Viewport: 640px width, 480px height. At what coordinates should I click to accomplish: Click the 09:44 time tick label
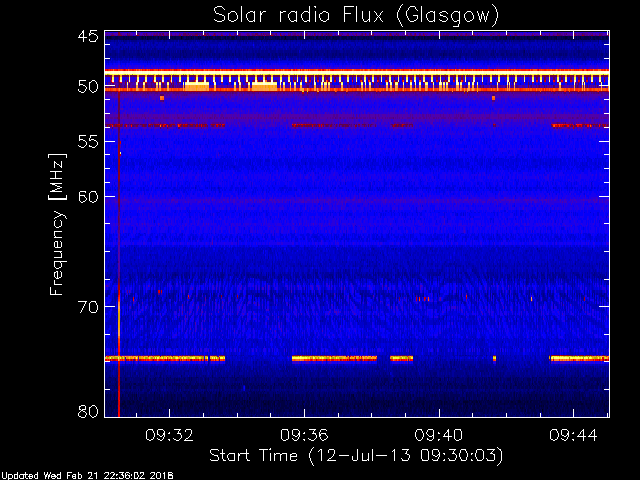coord(573,435)
